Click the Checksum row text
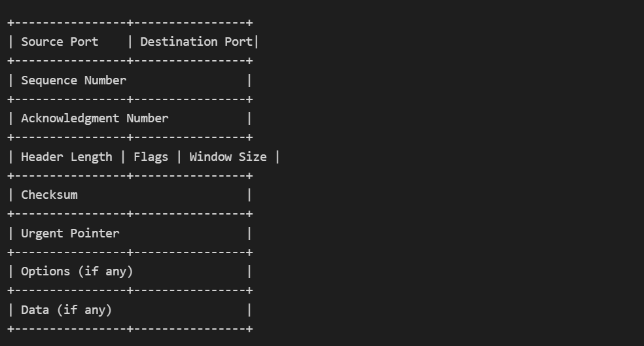Screen dimensions: 644x346 click(49, 195)
